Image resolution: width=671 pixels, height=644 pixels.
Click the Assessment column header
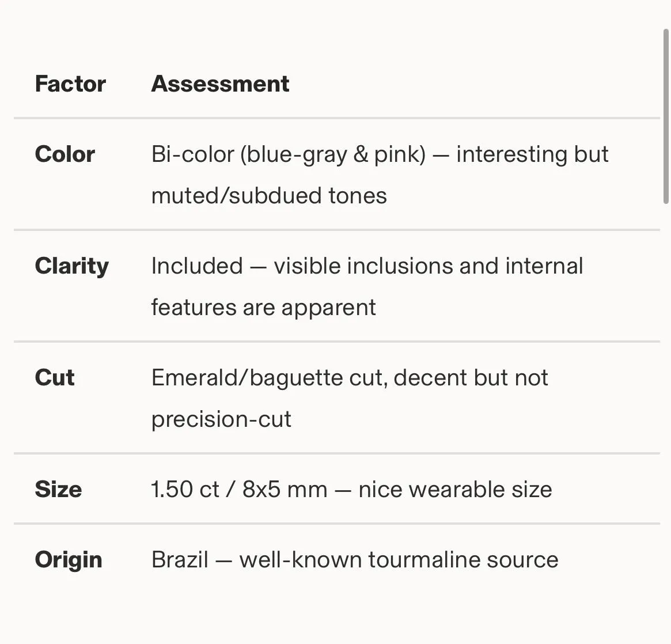(221, 84)
